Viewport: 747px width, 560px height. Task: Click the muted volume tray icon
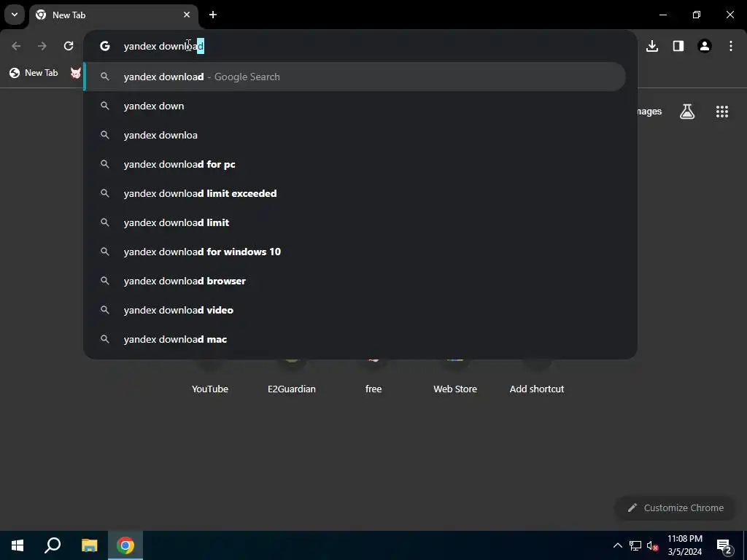click(x=652, y=545)
